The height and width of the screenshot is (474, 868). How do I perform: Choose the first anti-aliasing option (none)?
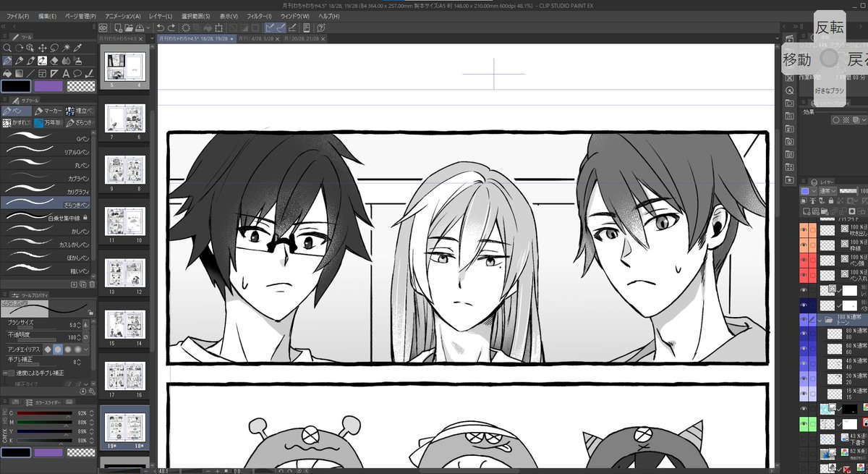48,349
